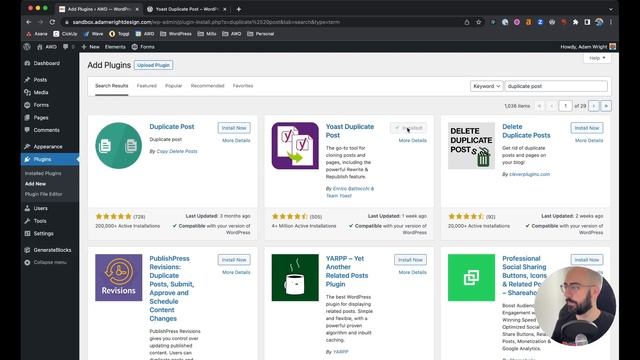Open the WordPress bookmarks folder
Screen dimensions: 640x360
coord(176,34)
